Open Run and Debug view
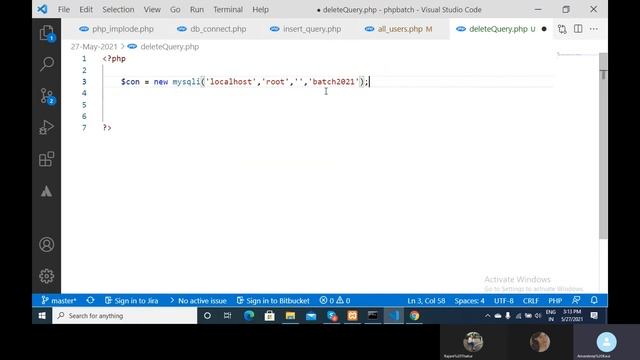 click(47, 127)
